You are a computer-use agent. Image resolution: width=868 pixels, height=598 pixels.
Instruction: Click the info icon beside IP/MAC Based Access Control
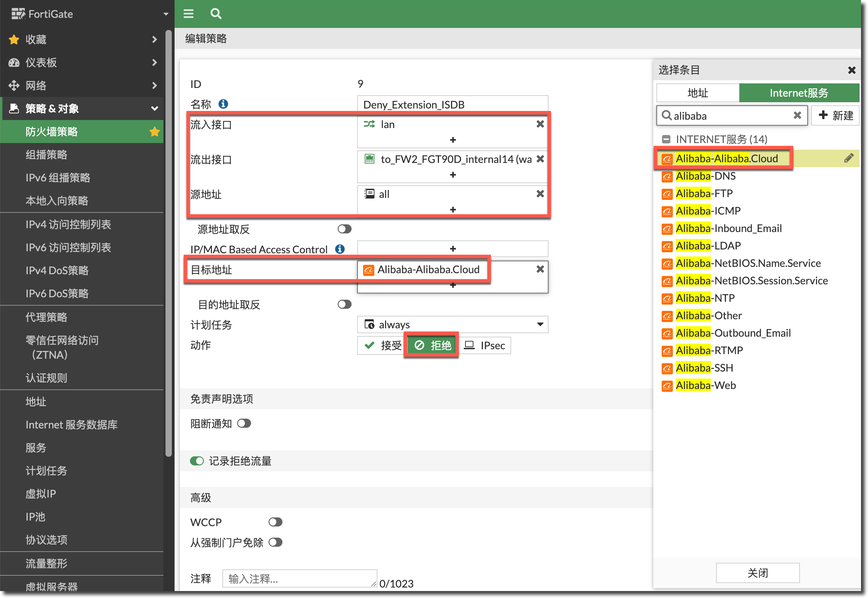(x=340, y=249)
